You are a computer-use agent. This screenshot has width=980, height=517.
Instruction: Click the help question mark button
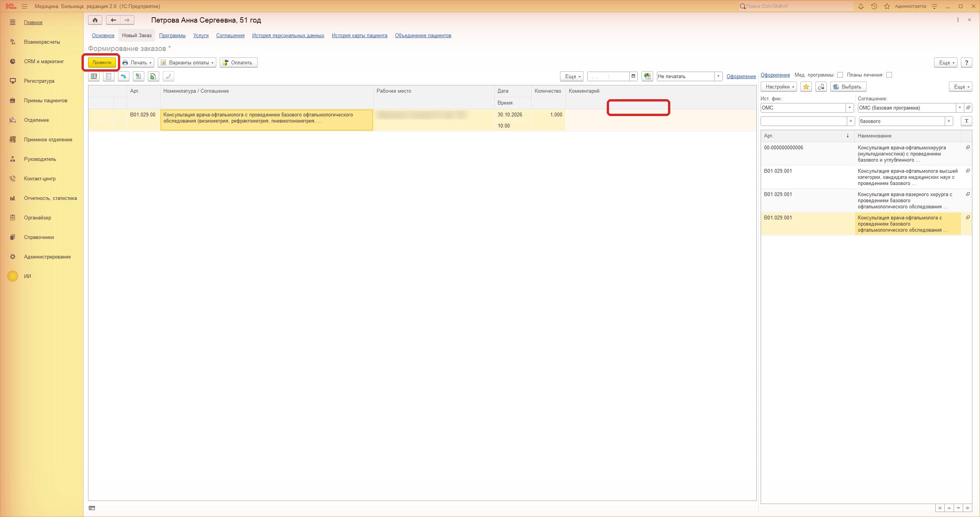point(967,62)
